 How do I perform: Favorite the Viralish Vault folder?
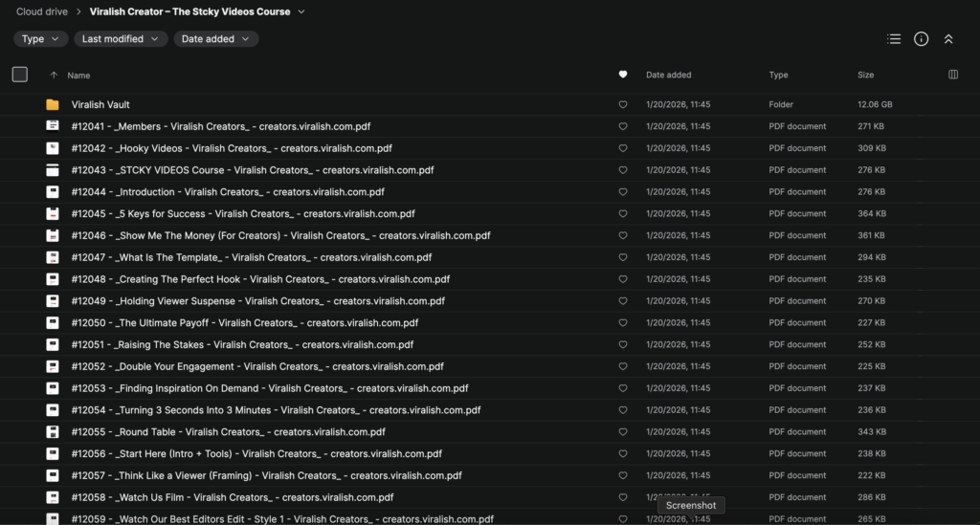point(622,104)
